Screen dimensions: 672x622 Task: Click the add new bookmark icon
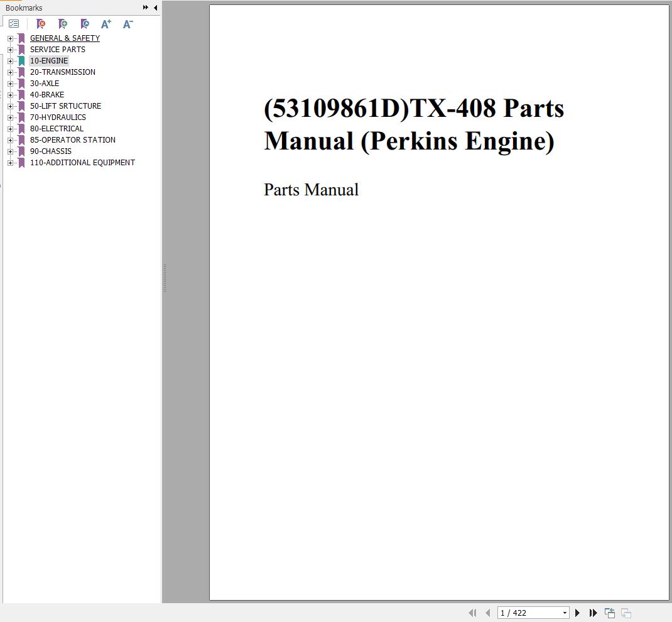click(63, 24)
